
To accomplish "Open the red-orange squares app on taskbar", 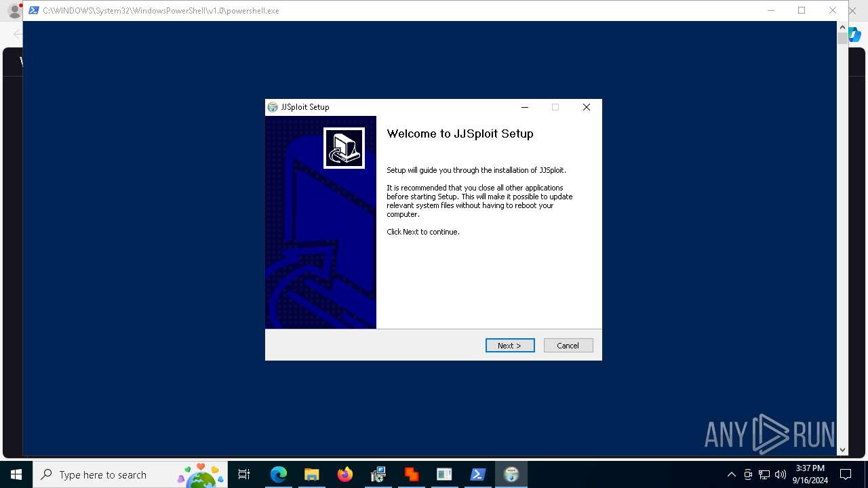I will click(411, 474).
